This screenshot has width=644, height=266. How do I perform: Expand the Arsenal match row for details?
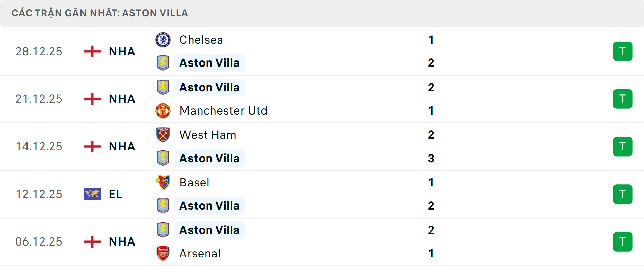pos(335,241)
